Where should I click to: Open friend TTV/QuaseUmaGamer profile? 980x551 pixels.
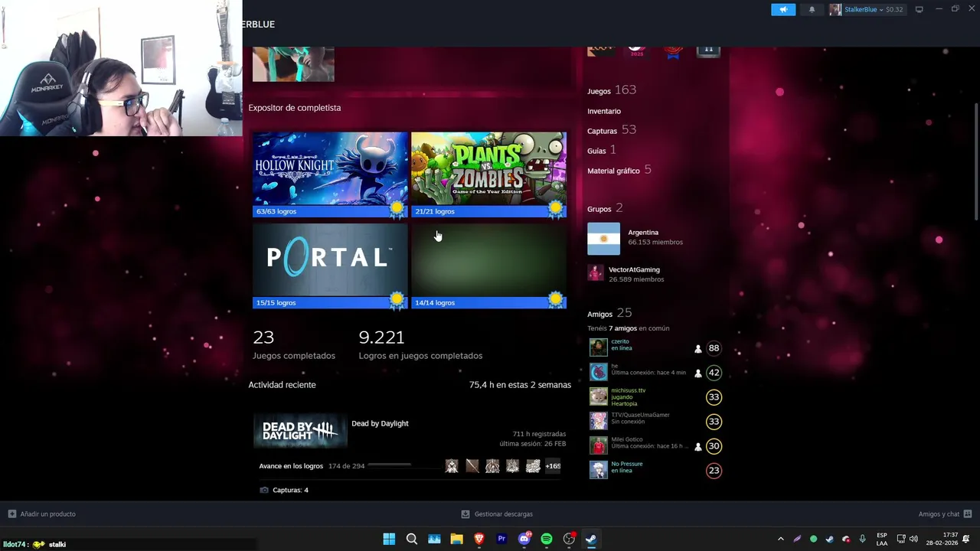point(640,415)
